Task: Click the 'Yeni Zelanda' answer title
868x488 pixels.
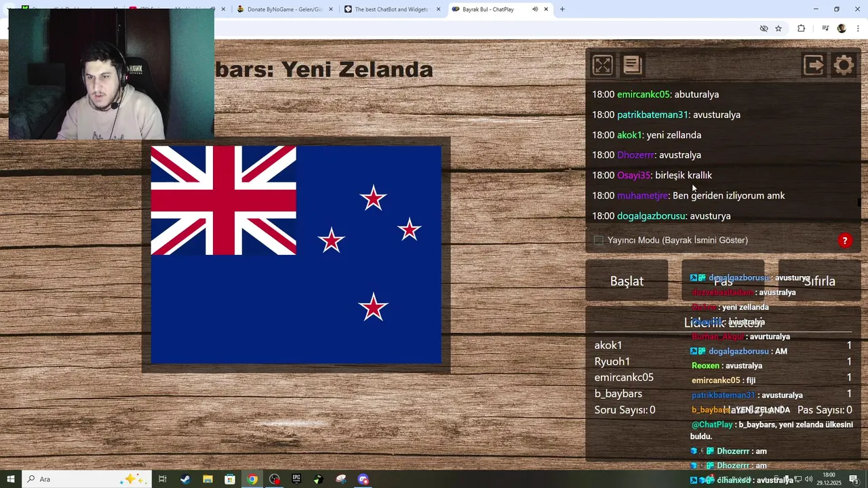Action: [x=357, y=69]
